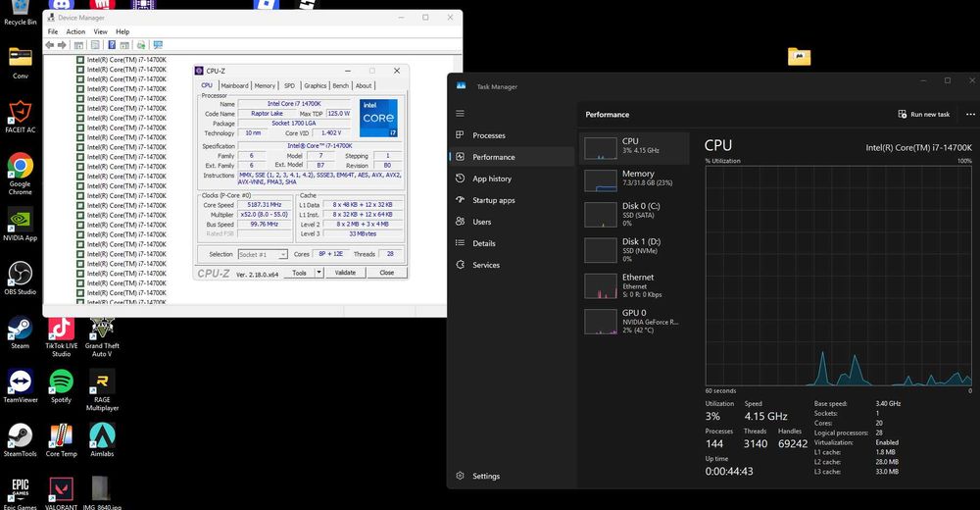This screenshot has width=980, height=510.
Task: Switch to the SPD tab in CPU-Z
Action: (289, 85)
